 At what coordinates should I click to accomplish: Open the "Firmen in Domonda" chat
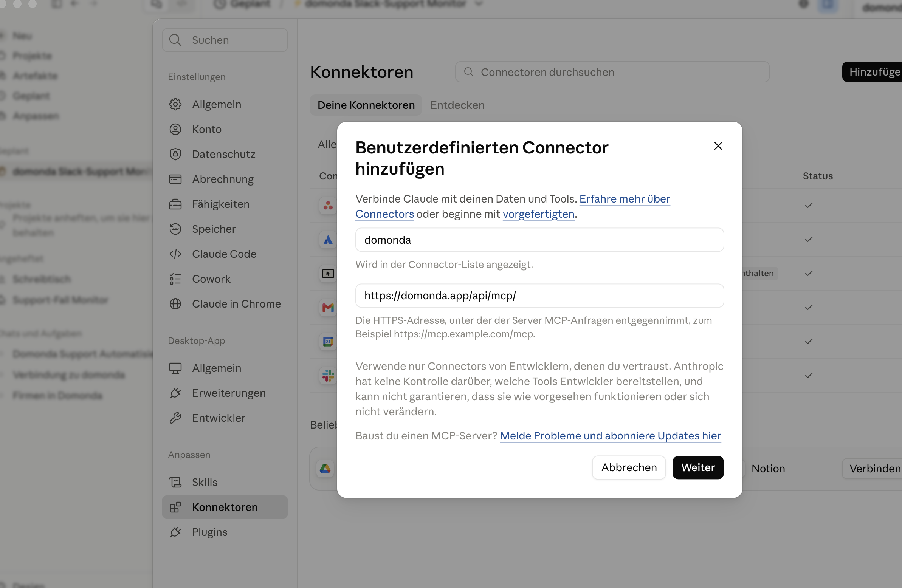(57, 395)
